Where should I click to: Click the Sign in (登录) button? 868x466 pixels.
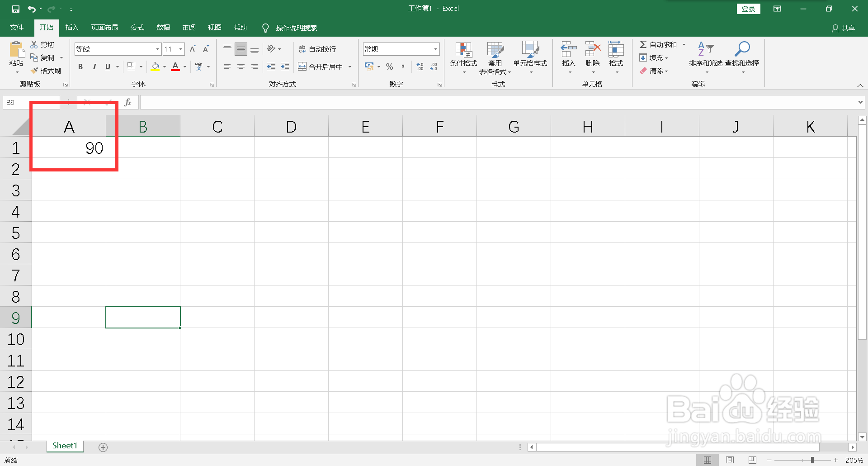coord(748,9)
